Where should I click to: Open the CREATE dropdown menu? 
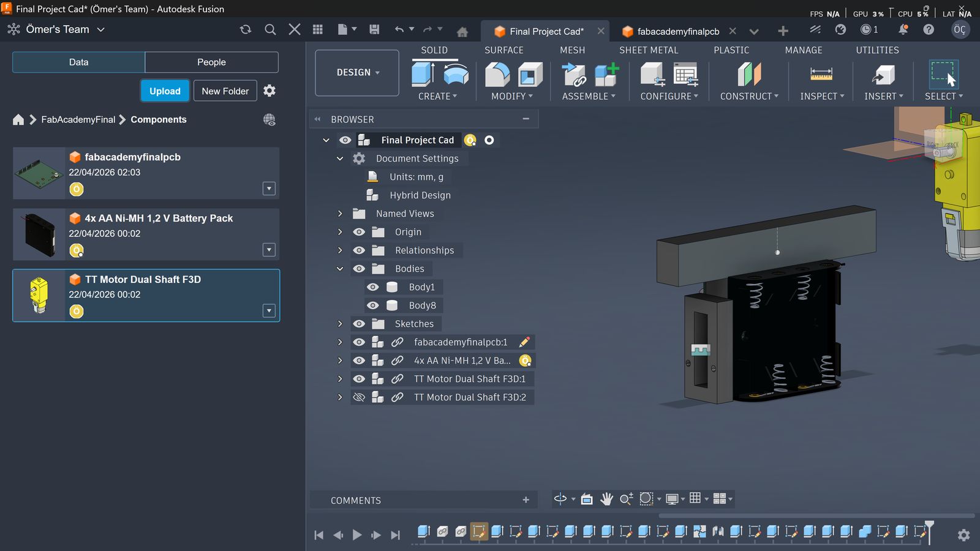438,96
